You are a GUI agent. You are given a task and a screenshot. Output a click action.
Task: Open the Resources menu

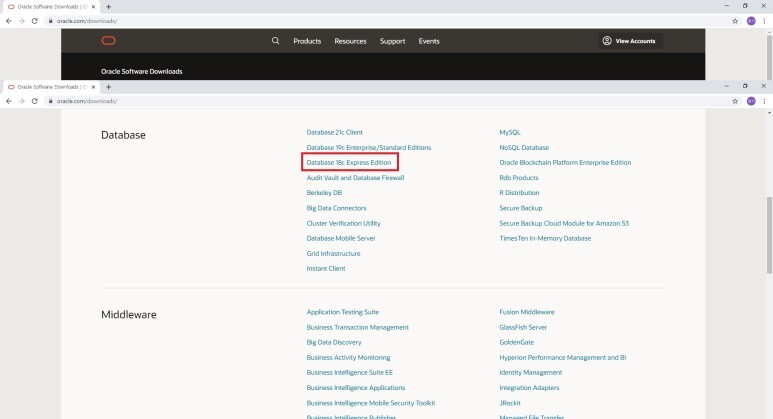(x=350, y=41)
